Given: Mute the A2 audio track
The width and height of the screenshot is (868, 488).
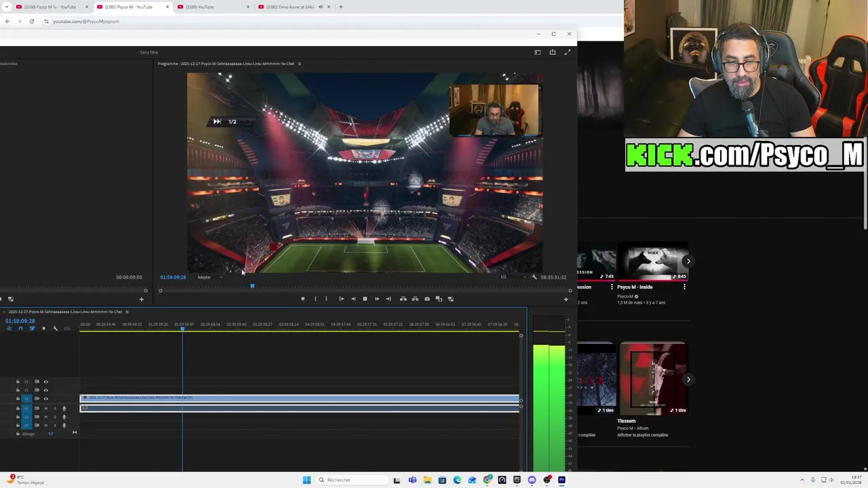Looking at the screenshot, I should click(46, 417).
